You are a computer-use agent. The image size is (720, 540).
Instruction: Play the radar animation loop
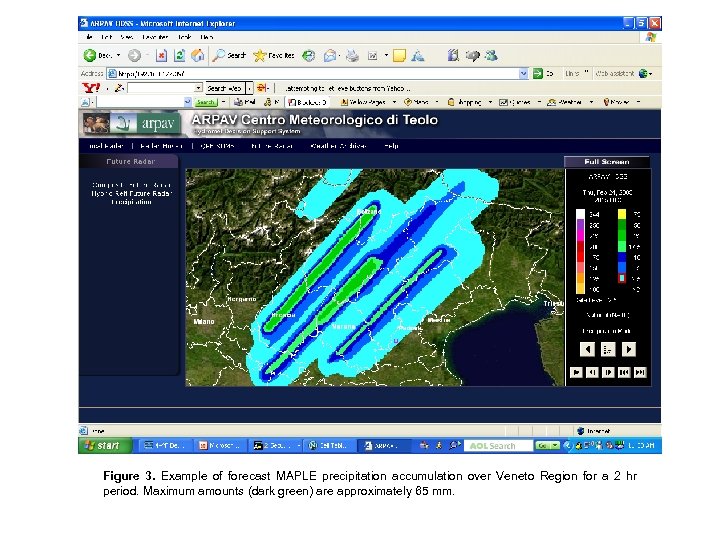tap(576, 372)
